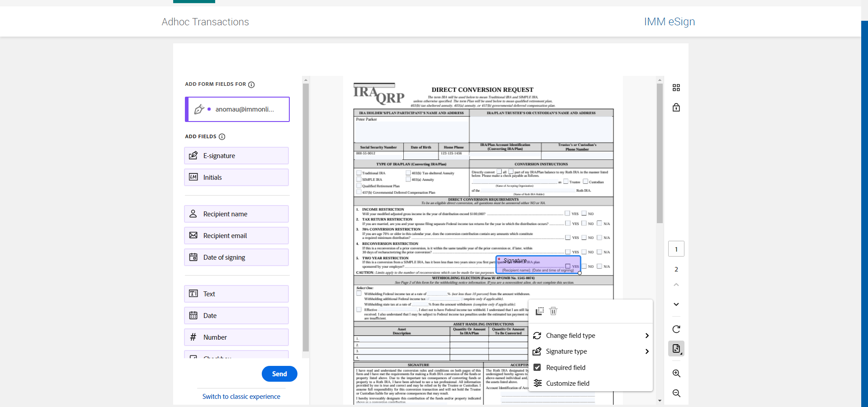The width and height of the screenshot is (868, 407).
Task: Check the SIMPLE IRA box
Action: (x=359, y=179)
